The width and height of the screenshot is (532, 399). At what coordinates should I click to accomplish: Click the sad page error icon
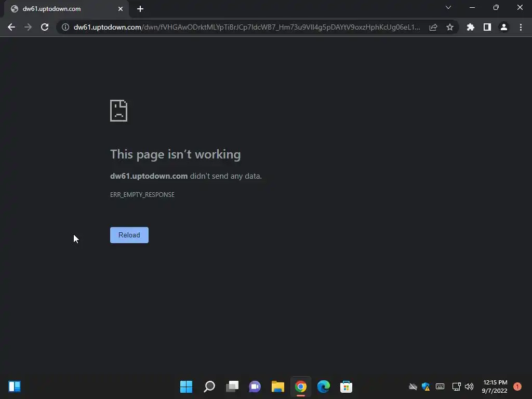(x=119, y=111)
